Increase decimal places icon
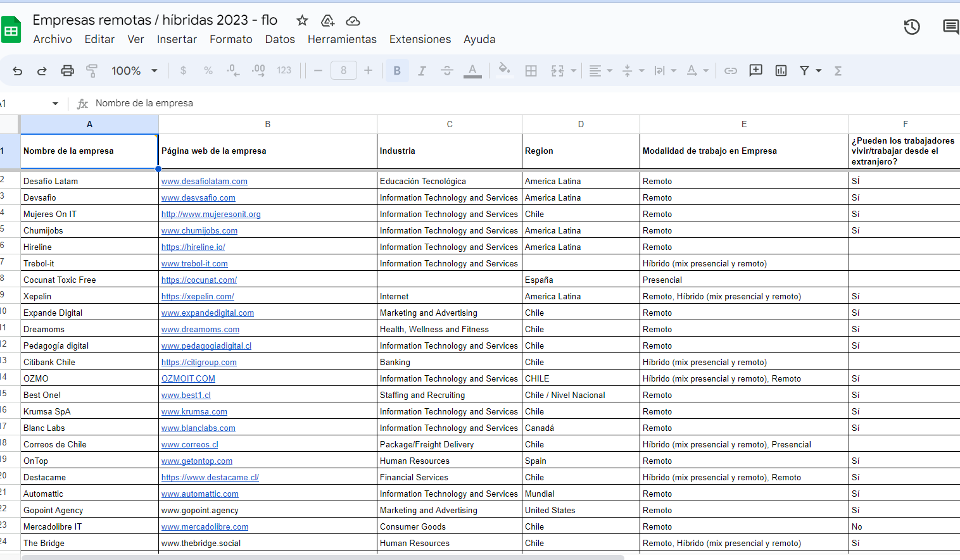 [x=258, y=71]
